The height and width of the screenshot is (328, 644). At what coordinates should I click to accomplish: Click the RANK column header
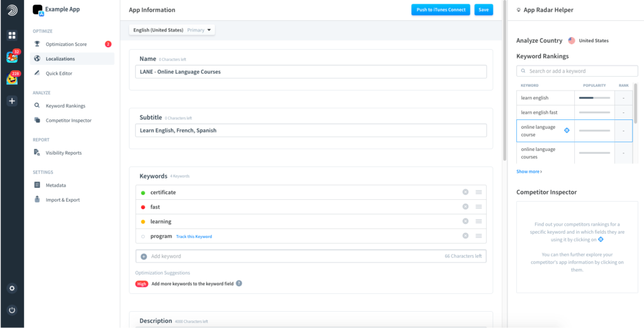pos(623,85)
